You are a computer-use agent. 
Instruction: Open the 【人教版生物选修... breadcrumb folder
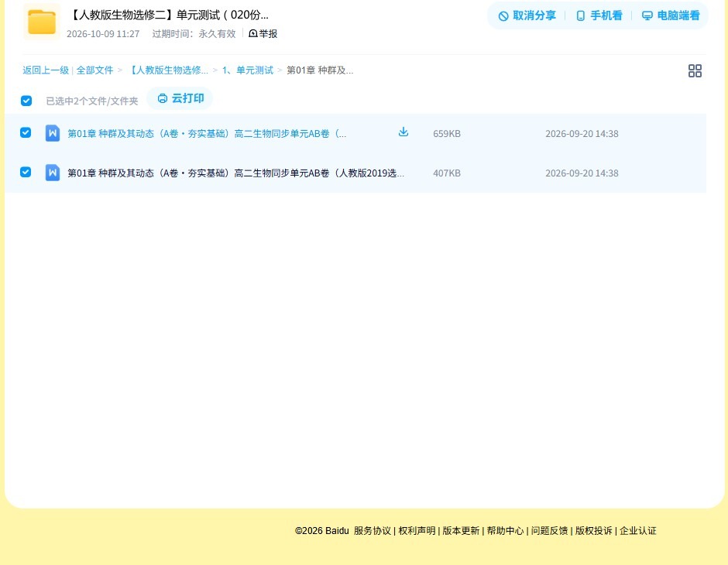(167, 70)
